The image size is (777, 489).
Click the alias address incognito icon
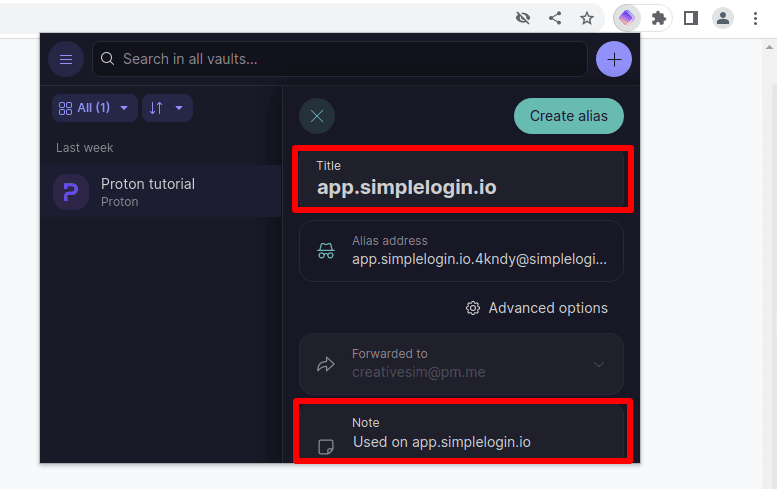[326, 251]
